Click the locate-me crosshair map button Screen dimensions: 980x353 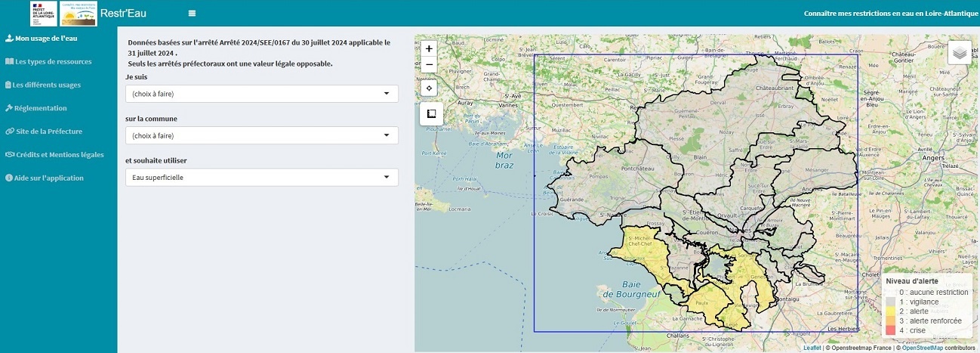pyautogui.click(x=429, y=88)
